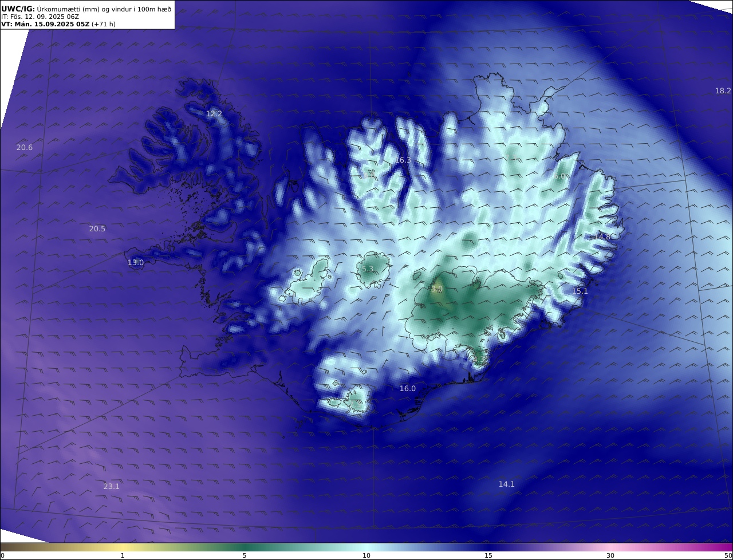Click the "50" label on the color scale
Viewport: 733px width, 560px height.
click(x=728, y=555)
